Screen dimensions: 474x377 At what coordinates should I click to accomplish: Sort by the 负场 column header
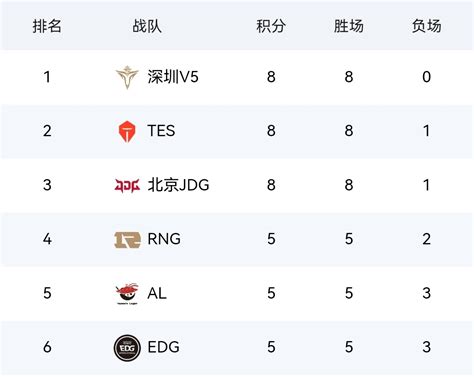(426, 26)
